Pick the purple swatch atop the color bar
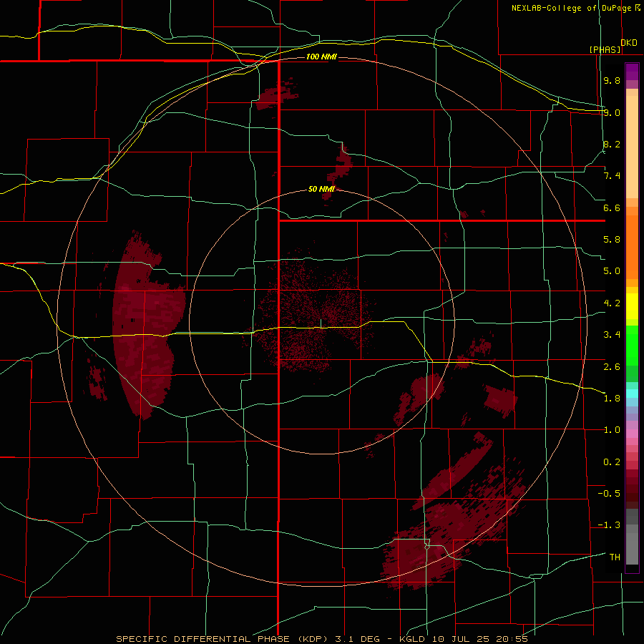644x644 pixels. click(632, 72)
